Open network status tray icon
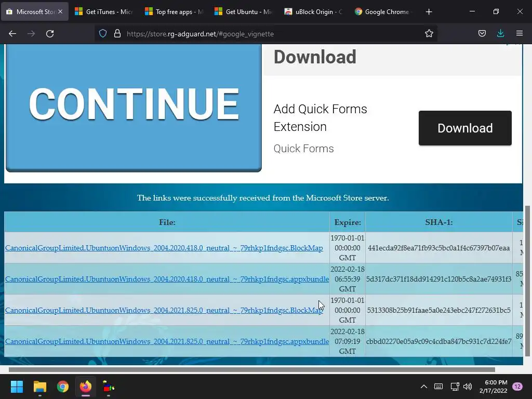 455,387
